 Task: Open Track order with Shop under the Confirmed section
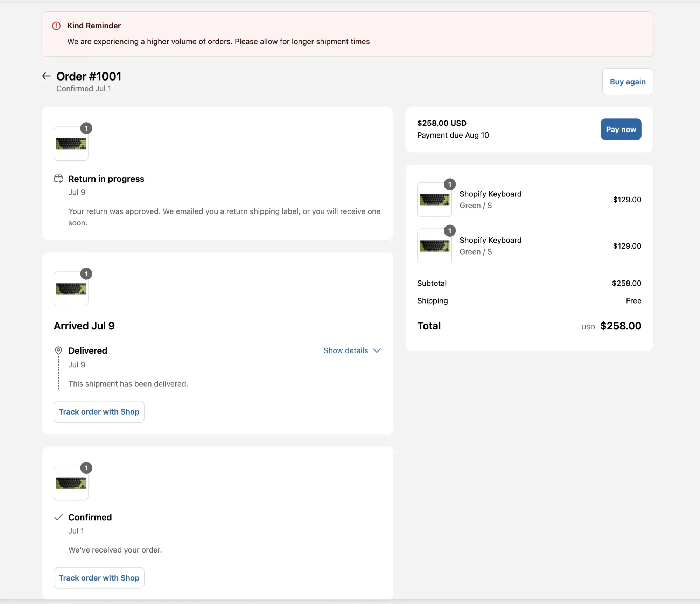pos(99,578)
